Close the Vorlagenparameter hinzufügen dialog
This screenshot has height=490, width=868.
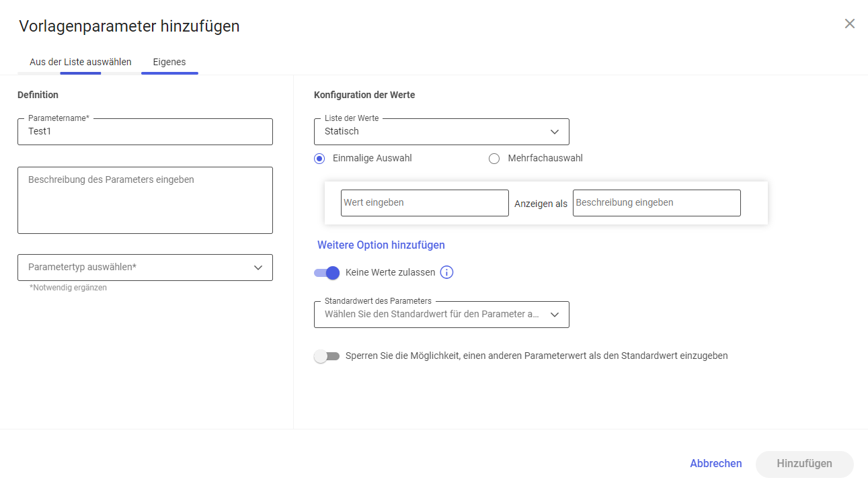click(850, 24)
